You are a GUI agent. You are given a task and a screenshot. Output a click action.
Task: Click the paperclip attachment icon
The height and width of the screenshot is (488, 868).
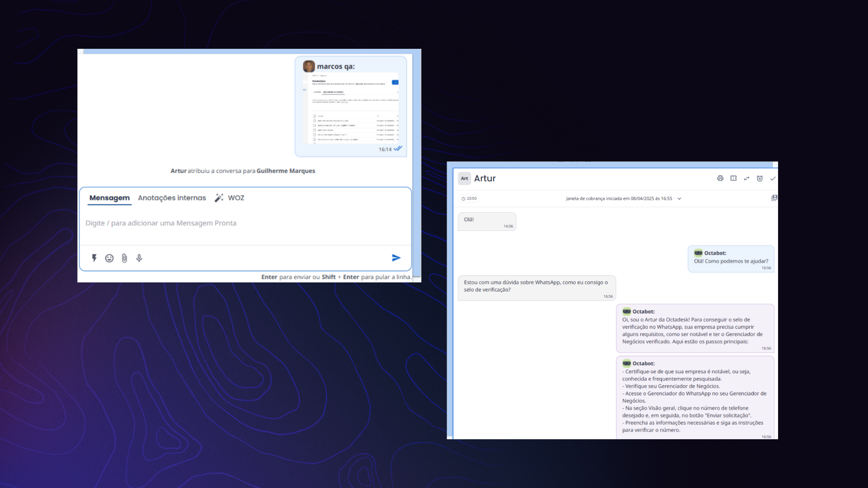[124, 258]
